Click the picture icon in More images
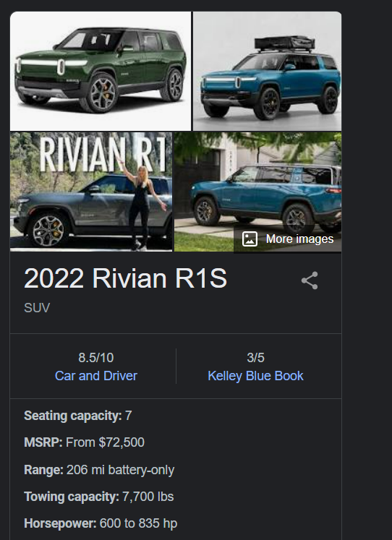The image size is (392, 540). [250, 239]
